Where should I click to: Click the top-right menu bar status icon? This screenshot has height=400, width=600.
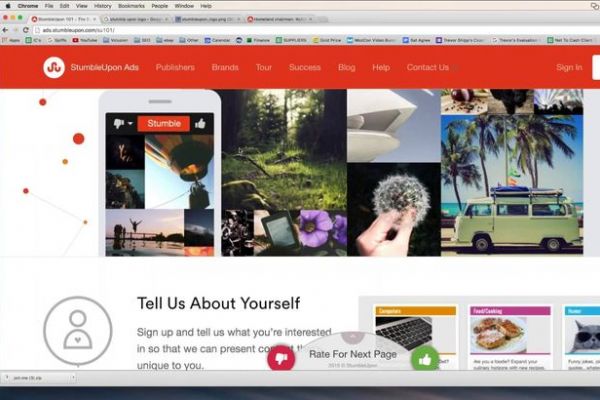pos(595,6)
